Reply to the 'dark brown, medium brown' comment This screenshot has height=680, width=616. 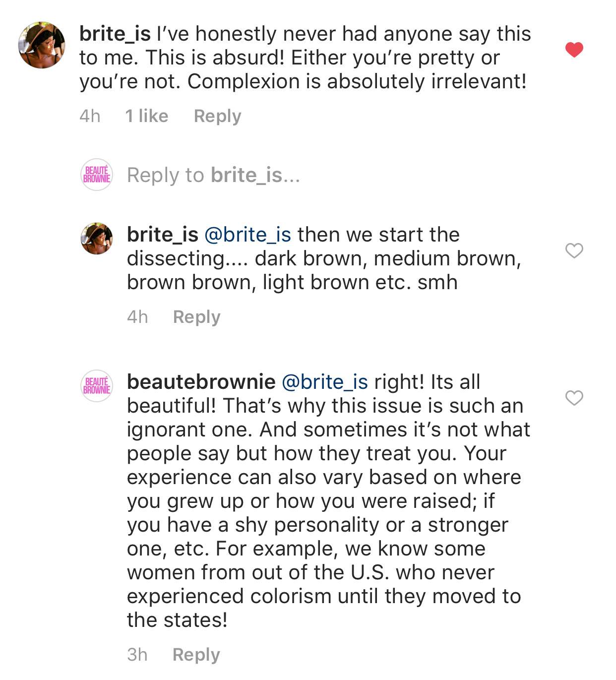point(196,317)
